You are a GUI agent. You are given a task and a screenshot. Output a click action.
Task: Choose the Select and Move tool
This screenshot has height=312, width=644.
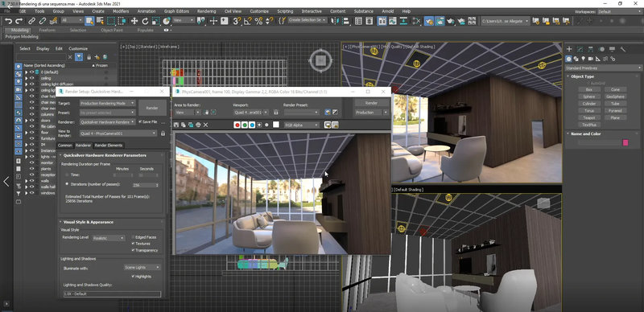coord(134,21)
